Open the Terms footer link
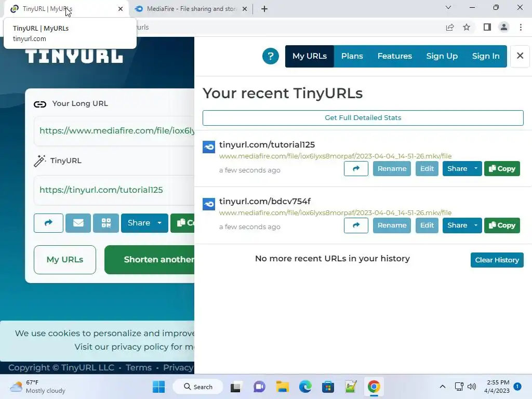Image resolution: width=532 pixels, height=399 pixels. coord(138,367)
